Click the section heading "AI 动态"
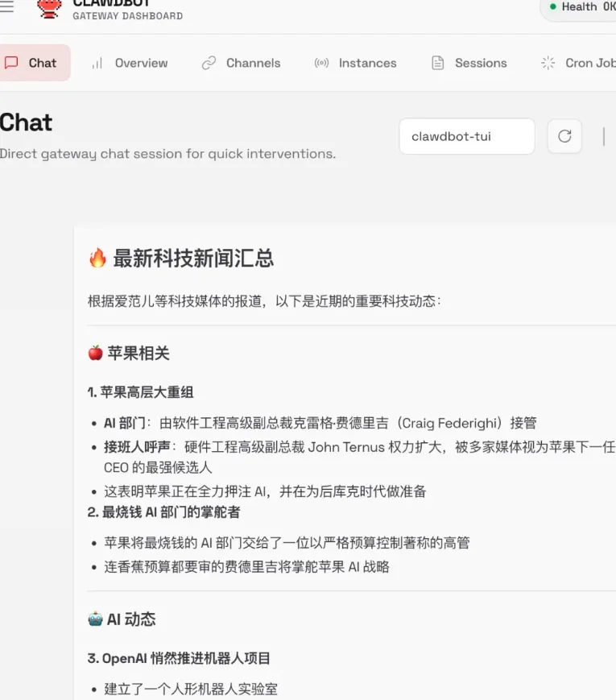 (131, 619)
